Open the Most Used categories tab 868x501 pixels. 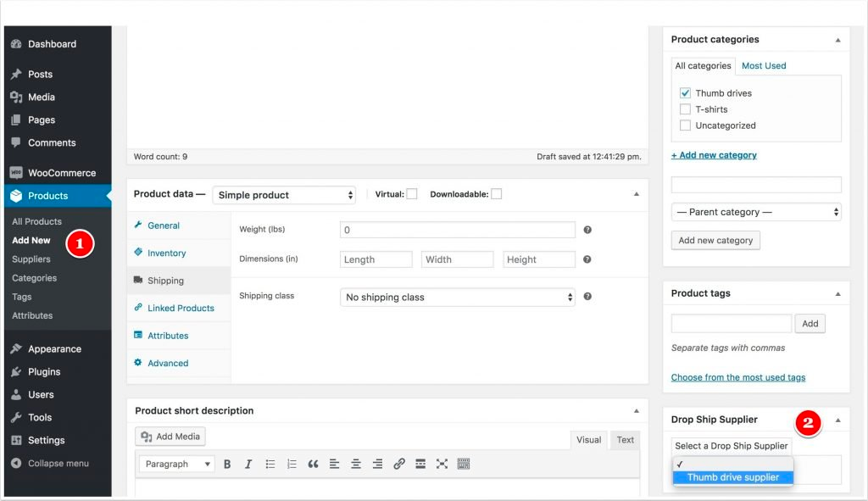click(764, 66)
